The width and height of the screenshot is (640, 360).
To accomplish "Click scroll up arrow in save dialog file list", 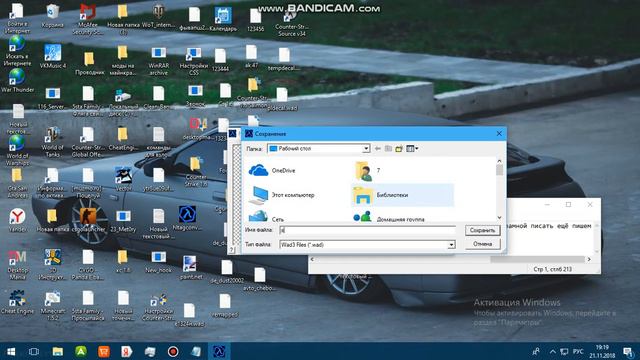I will [x=500, y=162].
